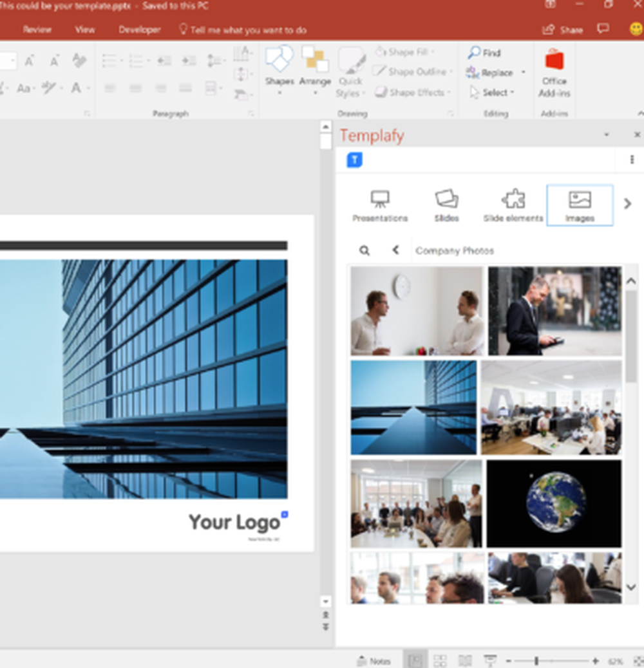The width and height of the screenshot is (644, 668).
Task: Click the smiley feedback icon
Action: pyautogui.click(x=636, y=29)
